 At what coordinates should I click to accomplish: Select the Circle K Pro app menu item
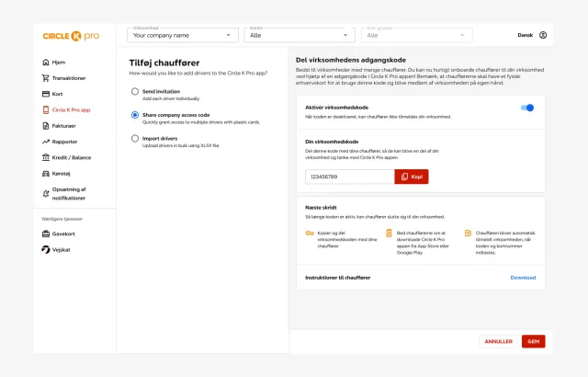point(72,110)
